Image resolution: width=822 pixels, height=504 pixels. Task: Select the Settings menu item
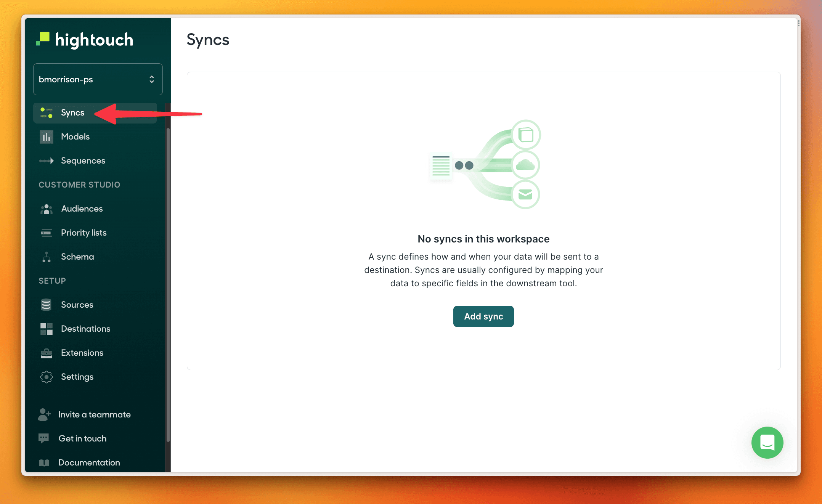(x=77, y=377)
